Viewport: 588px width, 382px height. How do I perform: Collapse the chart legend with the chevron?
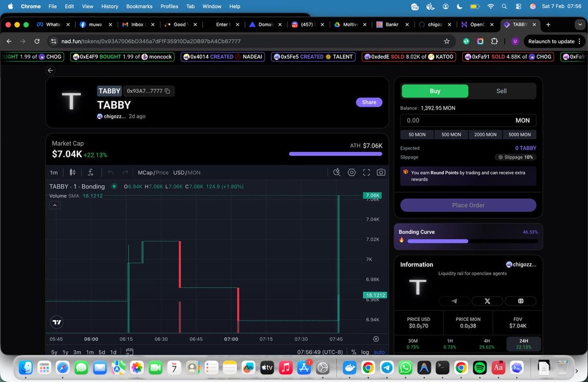tap(55, 205)
